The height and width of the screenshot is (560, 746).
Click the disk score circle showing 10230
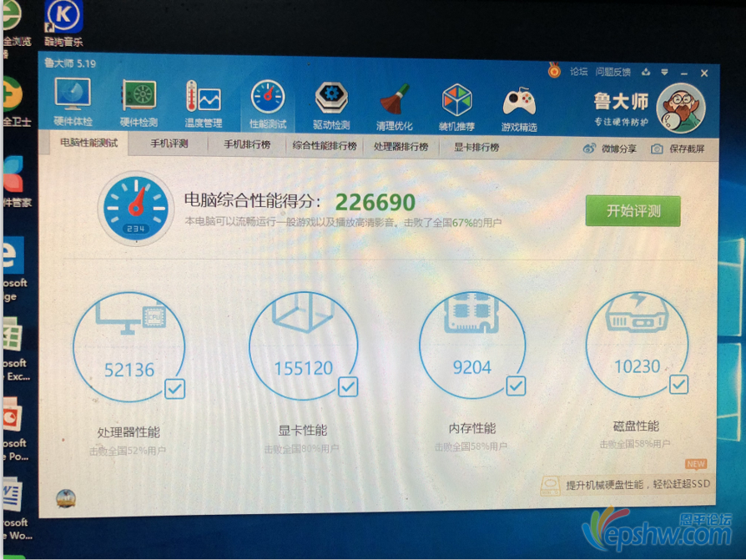(638, 344)
